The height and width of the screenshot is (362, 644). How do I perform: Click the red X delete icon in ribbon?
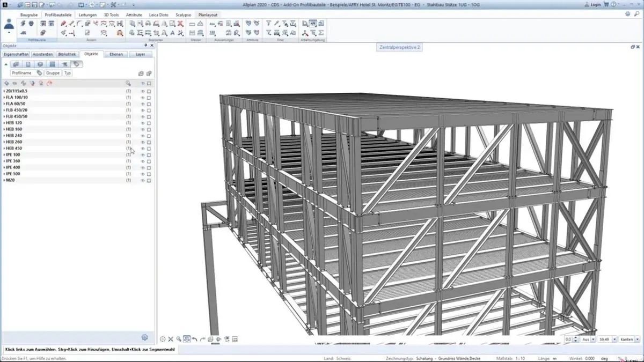(x=180, y=24)
